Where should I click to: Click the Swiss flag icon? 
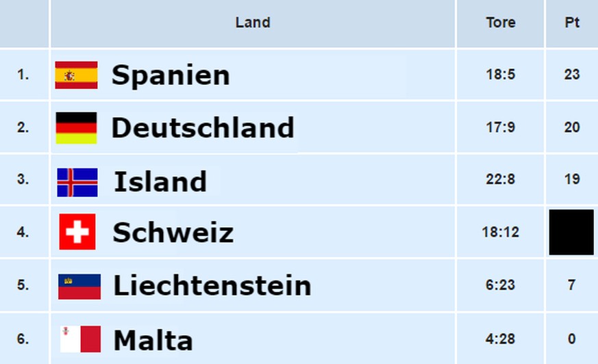pos(77,232)
